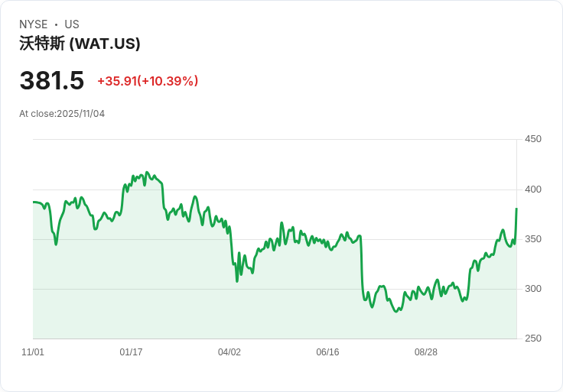Select the 04/02 date on x-axis
This screenshot has height=392, width=563.
pos(229,352)
